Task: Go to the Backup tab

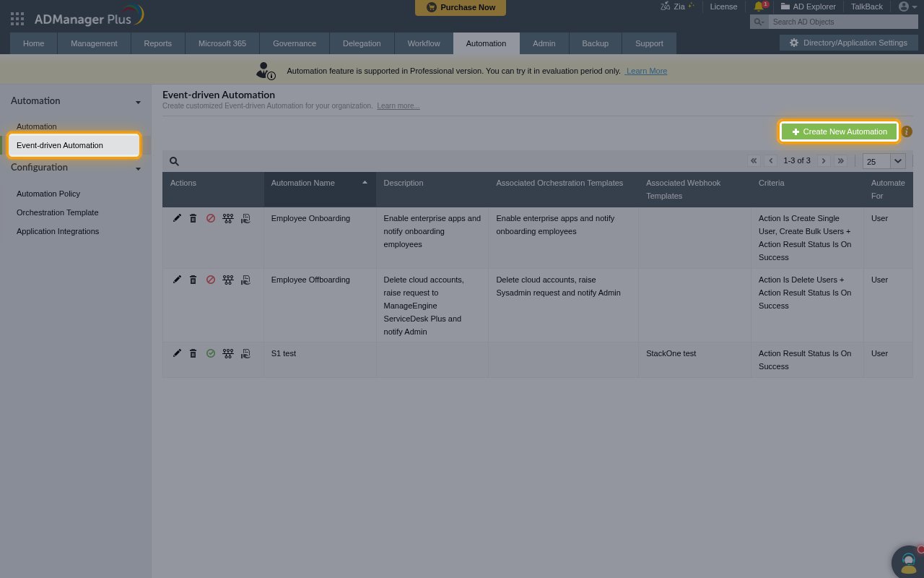Action: point(595,43)
